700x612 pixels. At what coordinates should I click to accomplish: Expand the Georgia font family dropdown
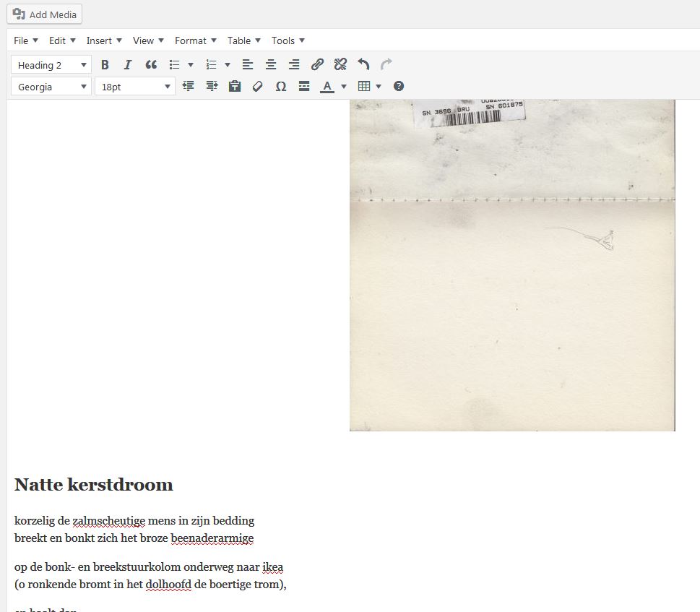point(51,87)
